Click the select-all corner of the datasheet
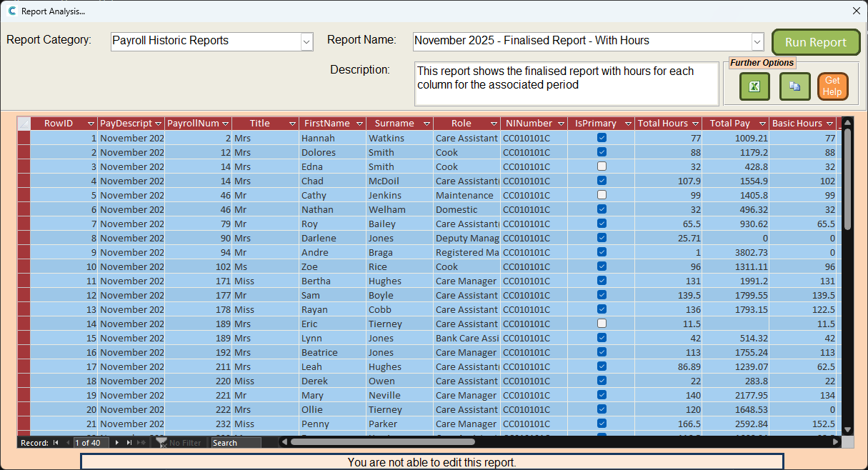 click(x=24, y=124)
